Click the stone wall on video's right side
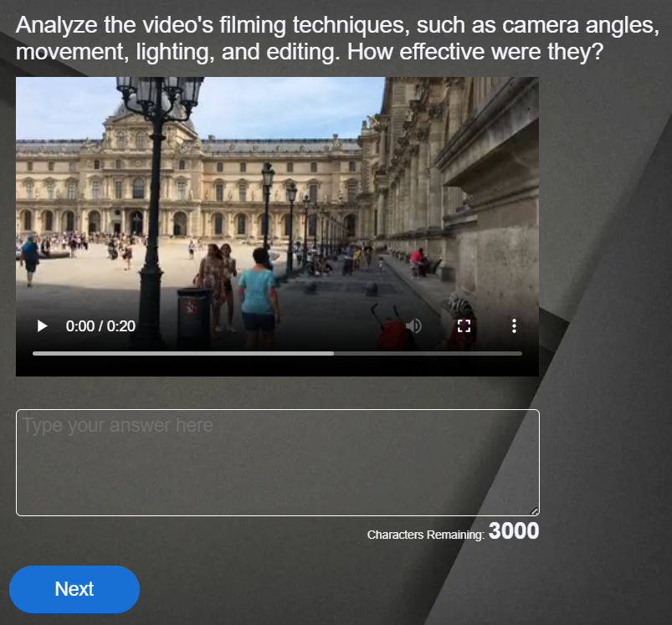Screen dimensions: 672x625 [494, 192]
